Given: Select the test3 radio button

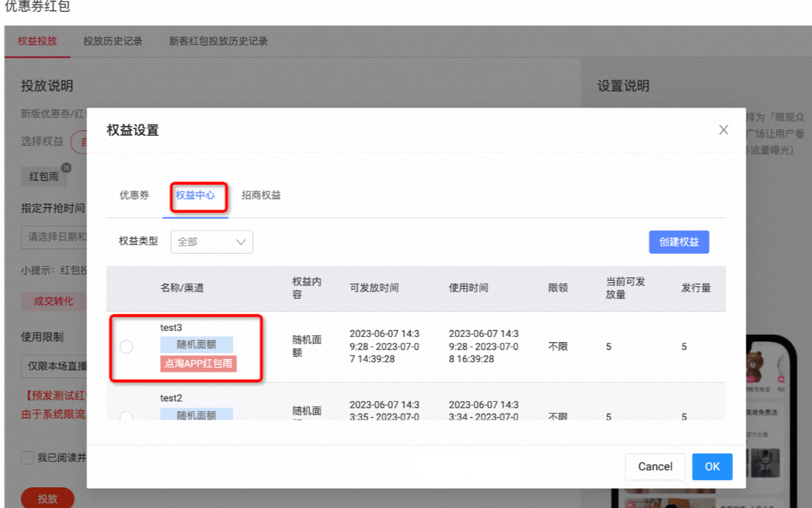Looking at the screenshot, I should pyautogui.click(x=126, y=346).
